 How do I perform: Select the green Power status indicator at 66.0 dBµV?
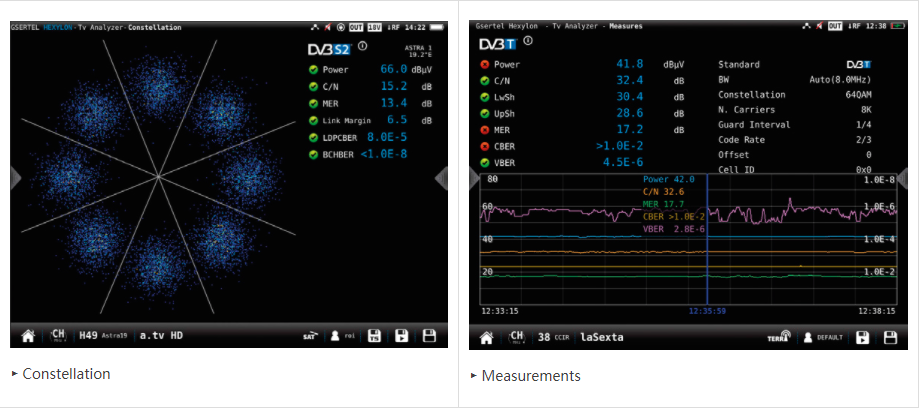(x=313, y=70)
